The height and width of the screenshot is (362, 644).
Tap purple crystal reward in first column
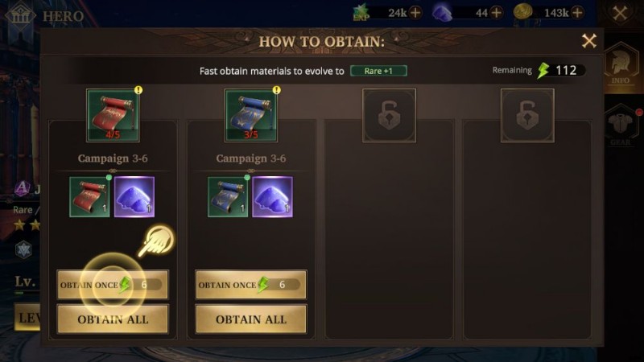pyautogui.click(x=134, y=197)
